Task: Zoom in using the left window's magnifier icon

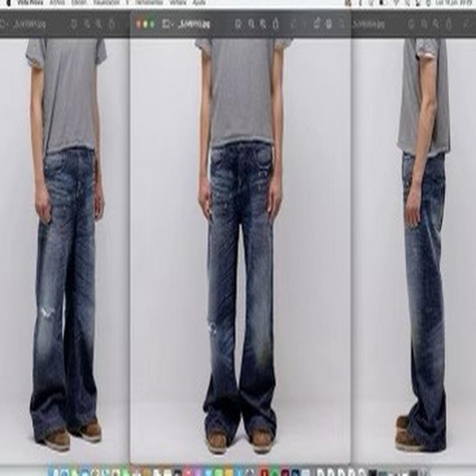Action: (99, 24)
